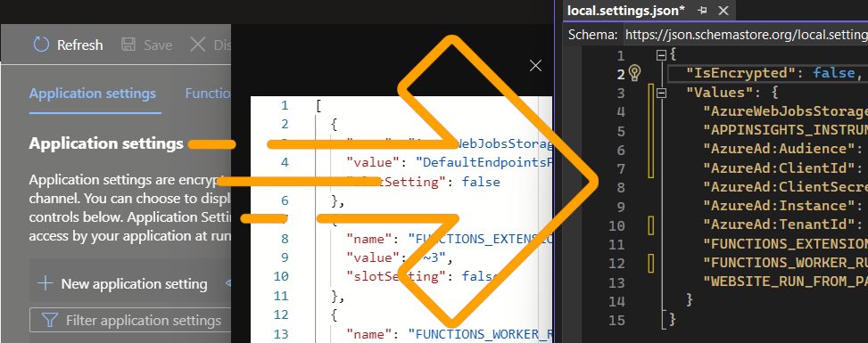Click the false value on JSON panel line 5

click(481, 182)
